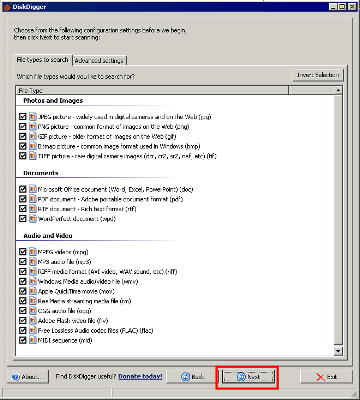Disable the TIFF picture checkbox
Image resolution: width=360 pixels, height=400 pixels.
22,155
